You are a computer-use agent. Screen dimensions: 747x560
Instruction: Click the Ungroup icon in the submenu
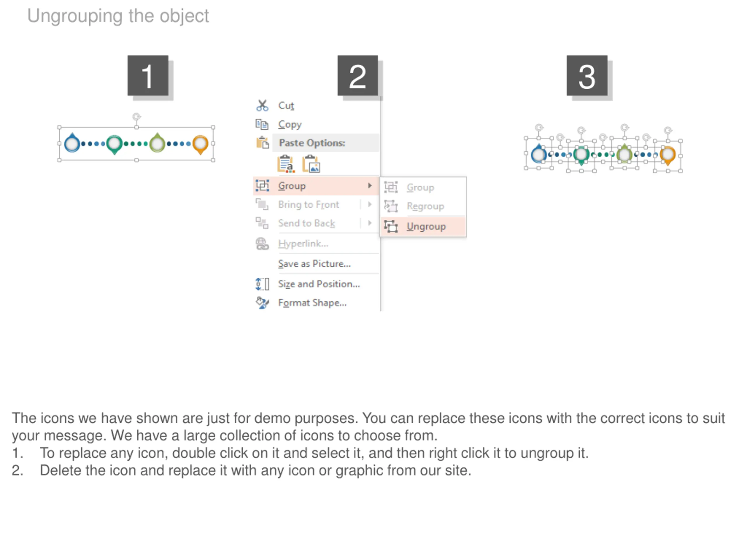click(x=391, y=226)
